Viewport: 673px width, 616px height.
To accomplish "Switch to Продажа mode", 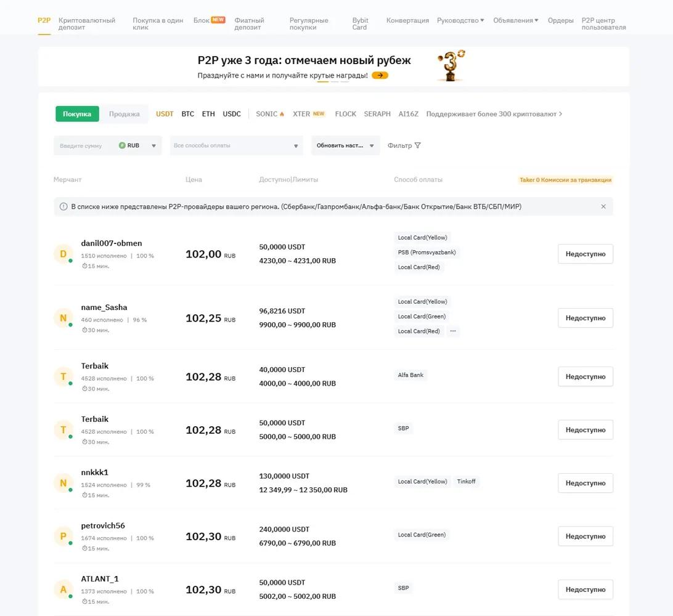I will tap(124, 114).
